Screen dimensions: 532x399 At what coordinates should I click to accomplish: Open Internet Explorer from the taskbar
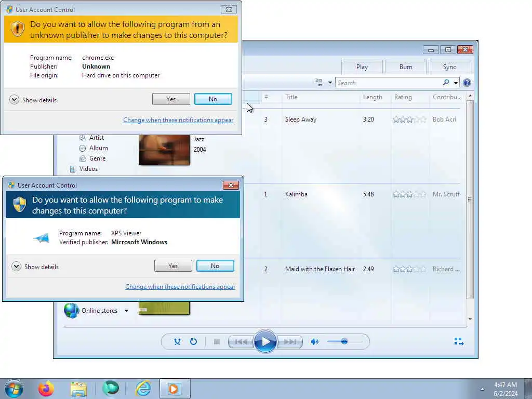[143, 389]
